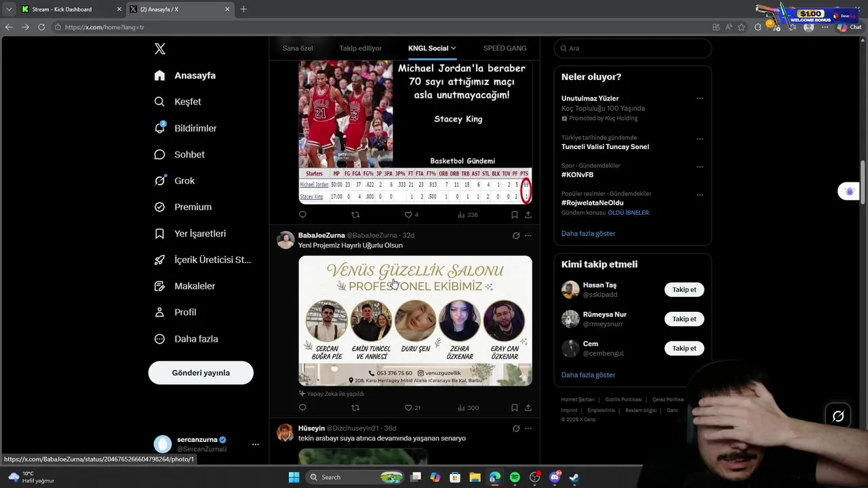The width and height of the screenshot is (868, 488).
Task: Click the browser address bar
Action: click(x=380, y=27)
